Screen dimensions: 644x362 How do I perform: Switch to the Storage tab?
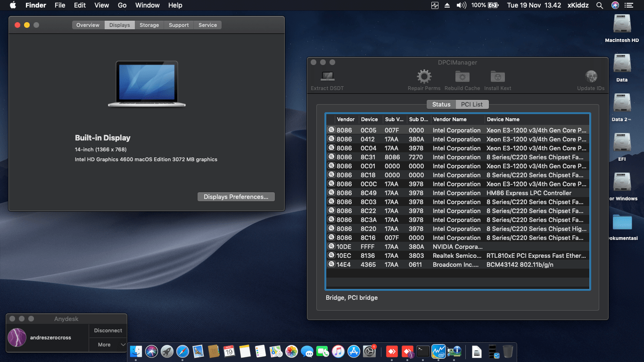click(x=149, y=25)
